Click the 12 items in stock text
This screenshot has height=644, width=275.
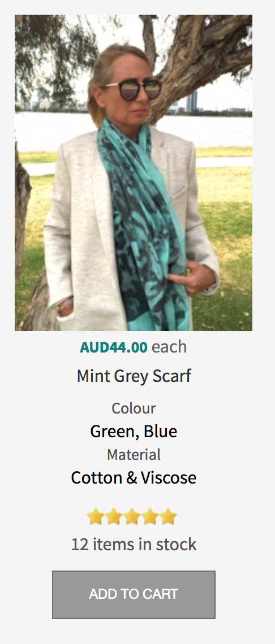coord(134,545)
